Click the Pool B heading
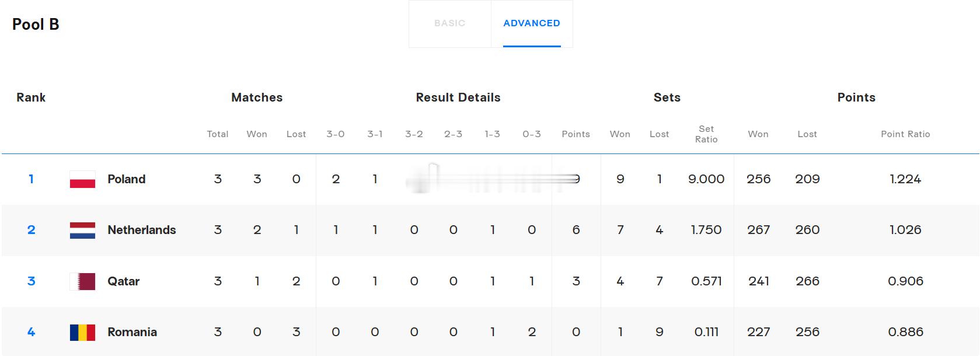980x356 pixels. click(36, 24)
